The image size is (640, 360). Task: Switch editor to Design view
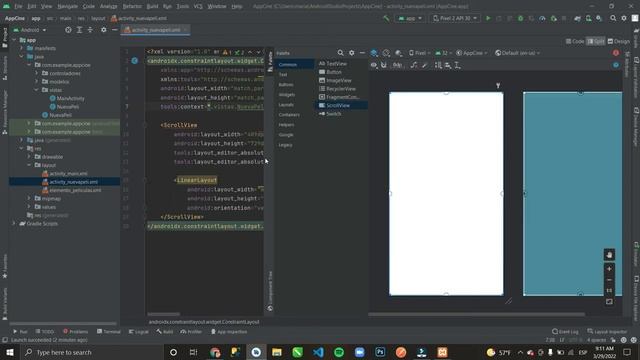coord(619,41)
